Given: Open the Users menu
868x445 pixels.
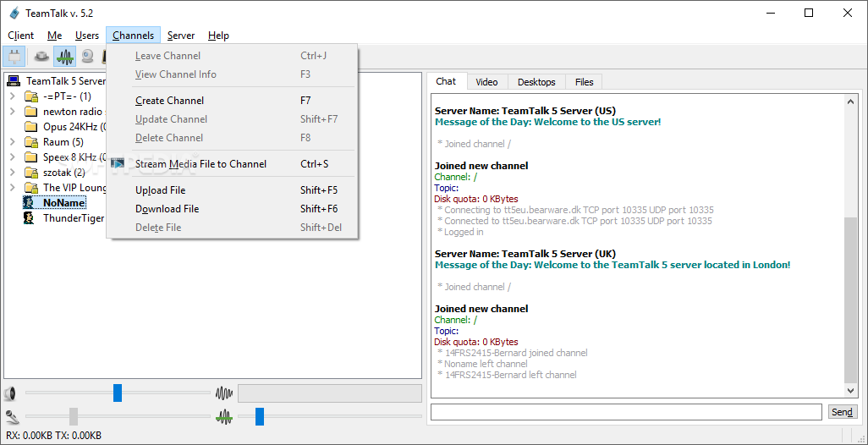Looking at the screenshot, I should pos(87,36).
